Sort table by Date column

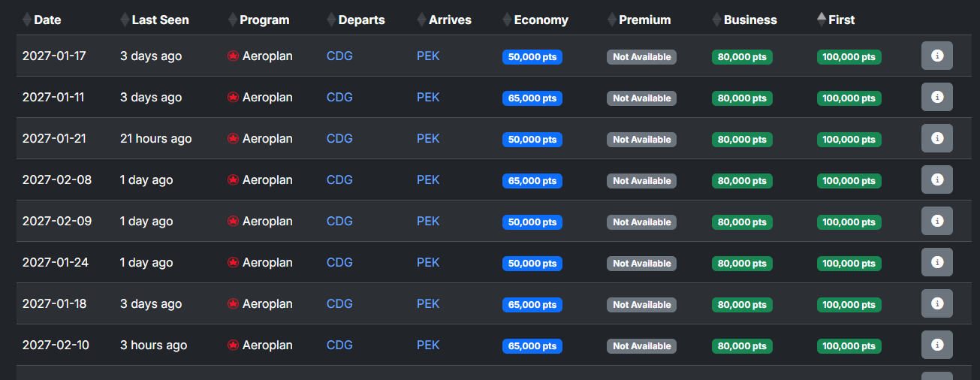click(47, 20)
